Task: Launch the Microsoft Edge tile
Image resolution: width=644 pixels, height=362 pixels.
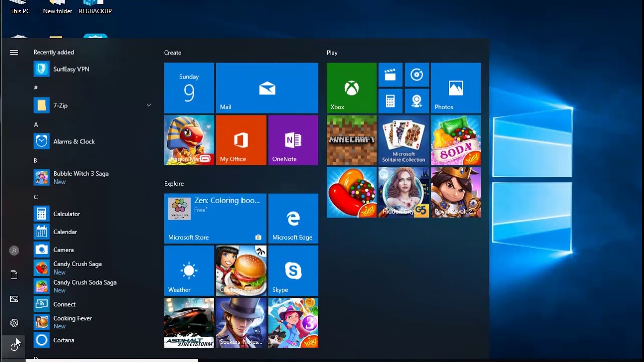Action: 293,219
